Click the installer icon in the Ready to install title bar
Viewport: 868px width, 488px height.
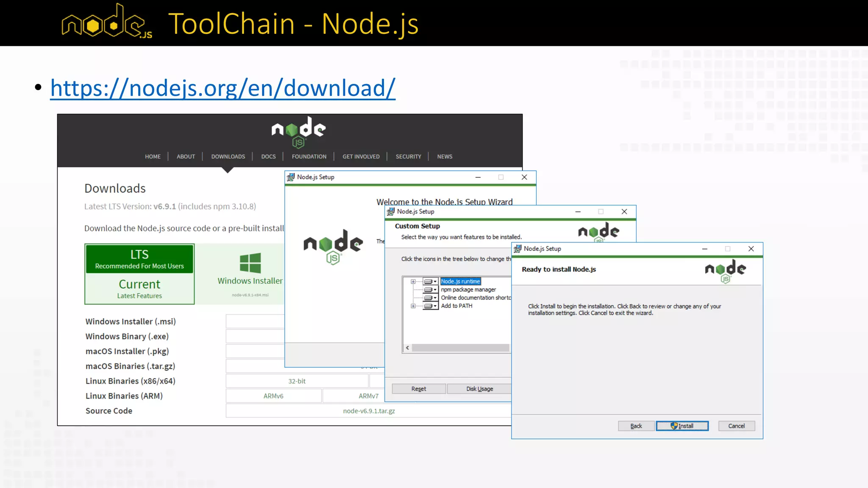[517, 249]
